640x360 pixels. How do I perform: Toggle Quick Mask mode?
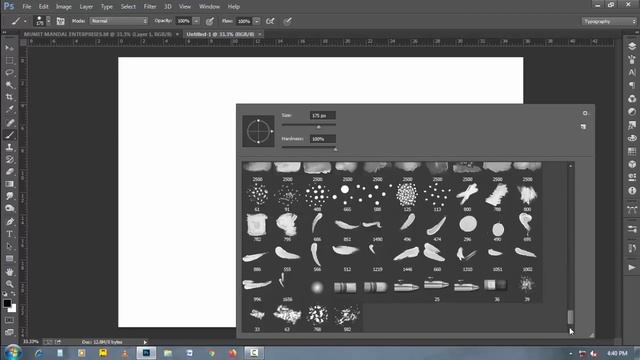[x=9, y=320]
